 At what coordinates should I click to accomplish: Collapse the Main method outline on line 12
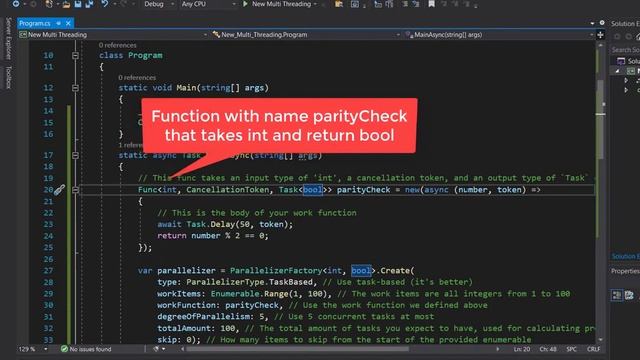click(x=76, y=88)
